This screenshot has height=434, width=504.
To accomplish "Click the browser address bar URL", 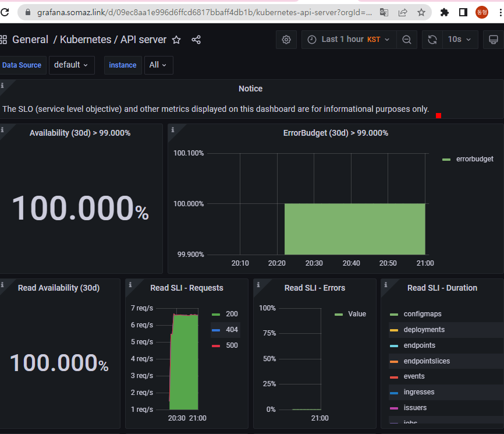I will point(204,13).
